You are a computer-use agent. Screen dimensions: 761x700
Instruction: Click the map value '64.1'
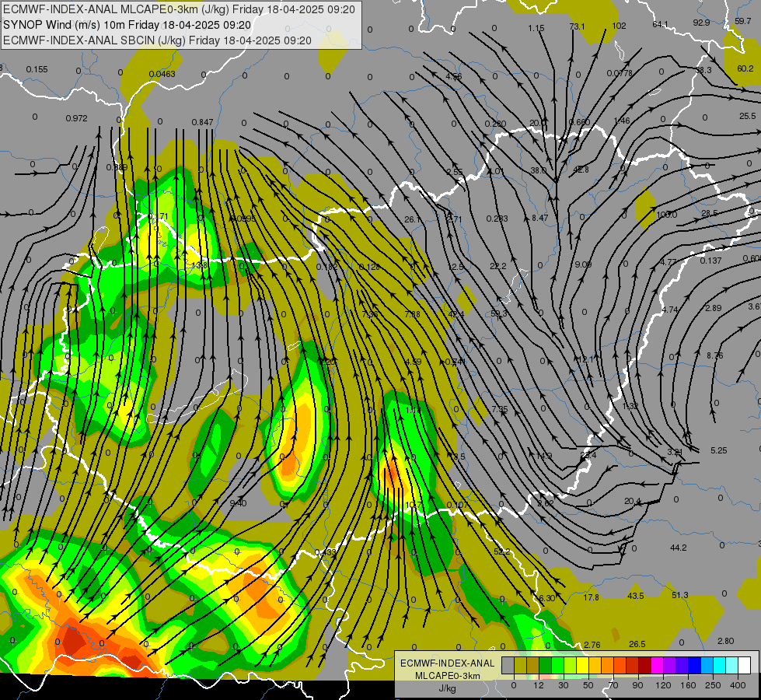(x=661, y=24)
